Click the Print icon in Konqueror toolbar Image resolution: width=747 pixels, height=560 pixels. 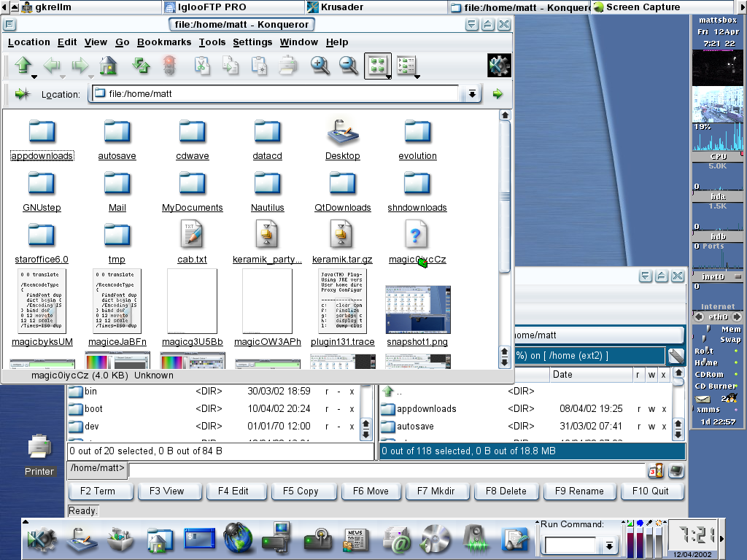287,65
